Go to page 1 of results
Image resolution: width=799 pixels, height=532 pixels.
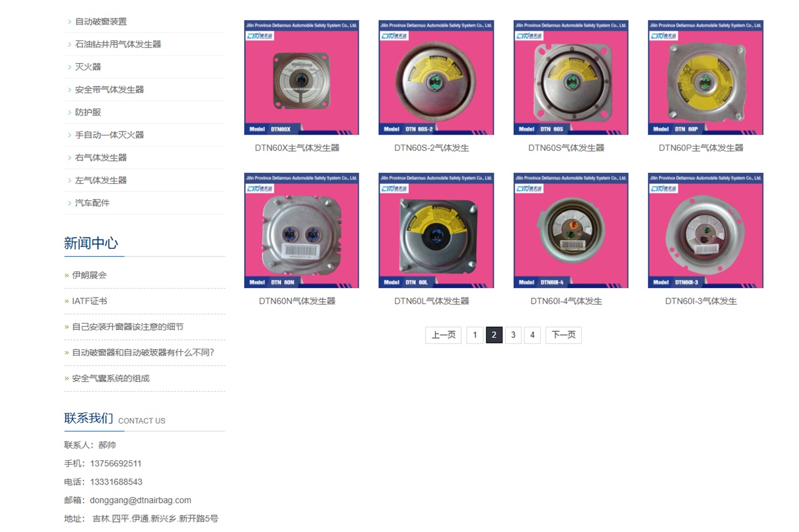tap(474, 335)
